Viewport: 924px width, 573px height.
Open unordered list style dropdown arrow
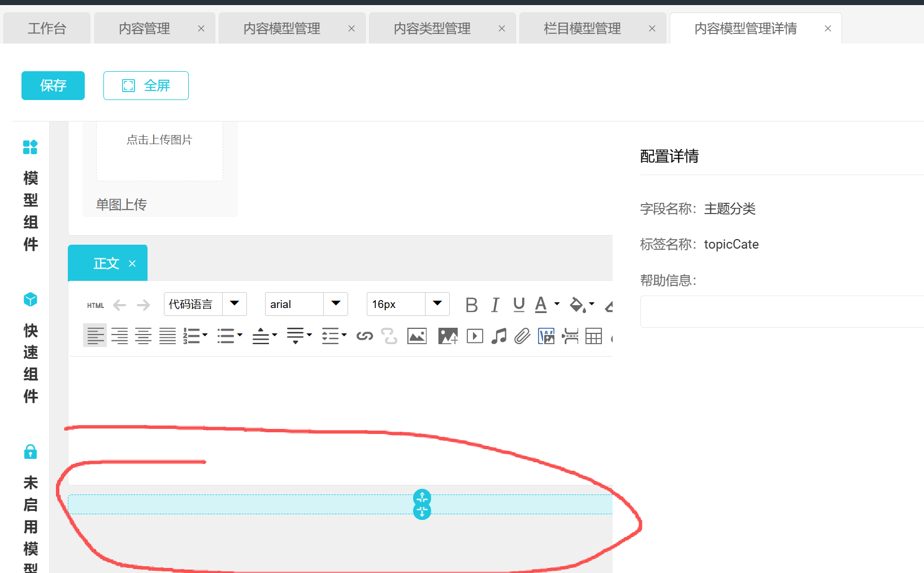240,335
